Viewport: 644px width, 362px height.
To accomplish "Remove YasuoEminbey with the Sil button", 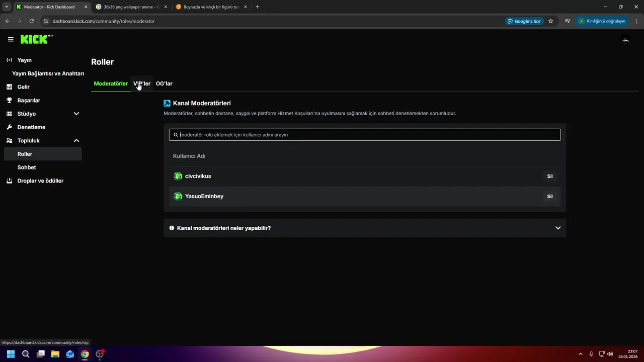I will pyautogui.click(x=550, y=197).
